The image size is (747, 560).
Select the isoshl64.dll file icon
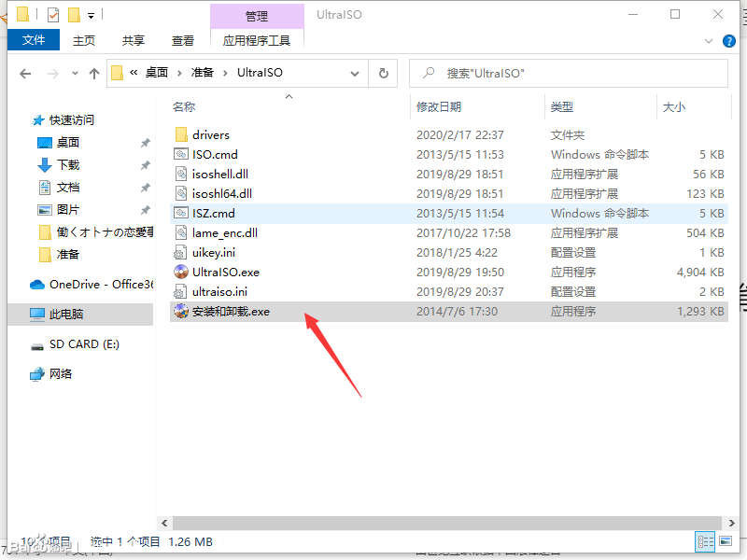pyautogui.click(x=181, y=193)
